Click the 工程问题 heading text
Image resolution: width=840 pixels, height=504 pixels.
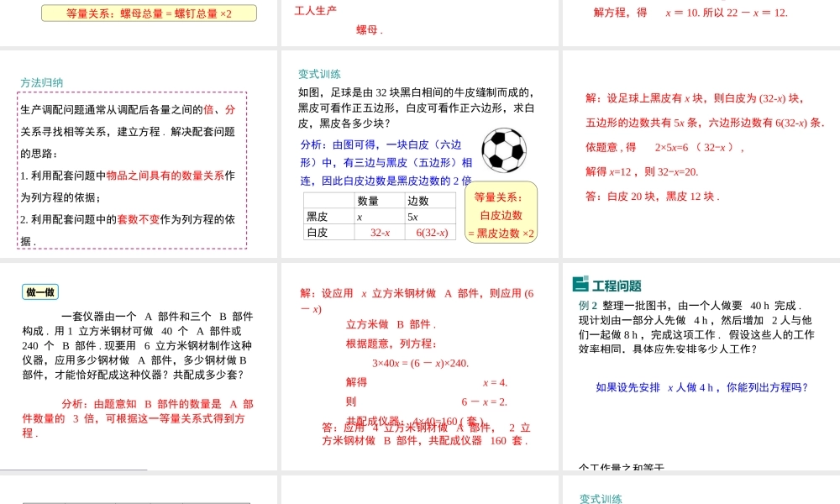(617, 286)
